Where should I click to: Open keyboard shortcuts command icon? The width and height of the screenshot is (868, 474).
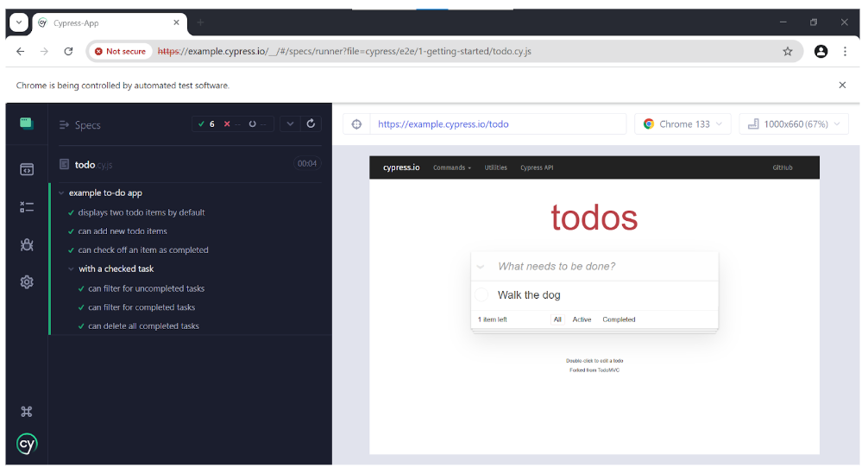(x=27, y=412)
